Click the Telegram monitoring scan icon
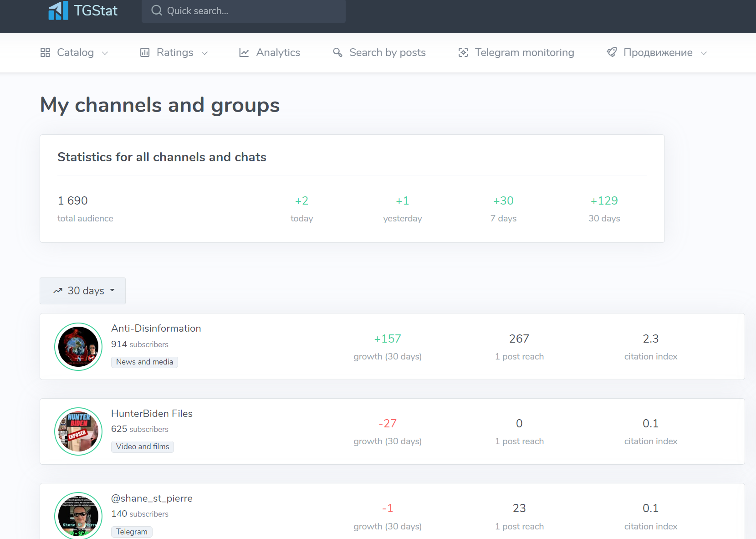756x539 pixels. coord(463,52)
